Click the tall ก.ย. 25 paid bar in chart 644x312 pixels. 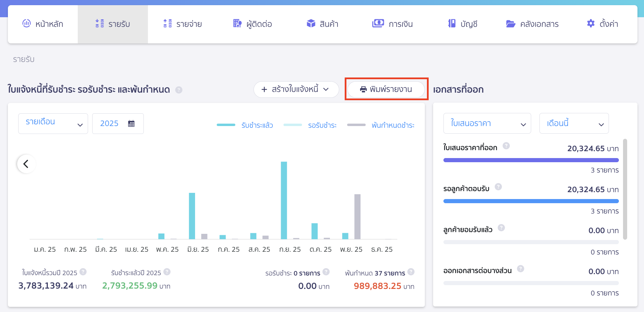tap(284, 200)
